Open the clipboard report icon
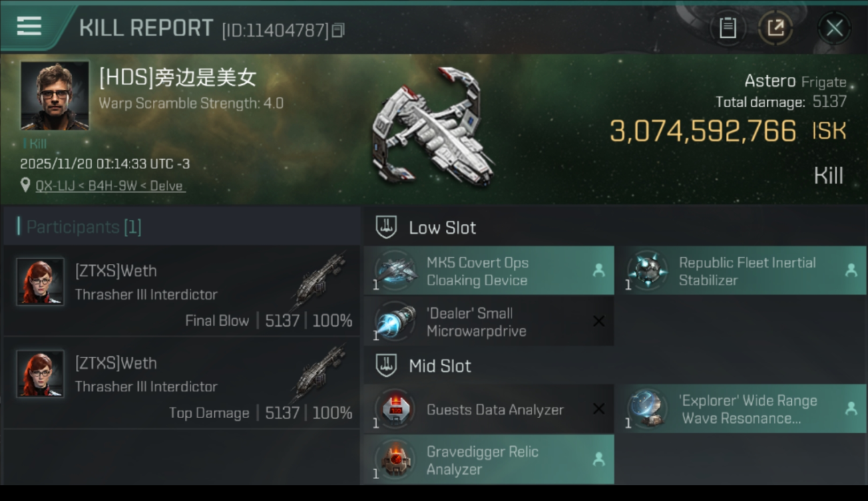The image size is (868, 501). point(728,28)
